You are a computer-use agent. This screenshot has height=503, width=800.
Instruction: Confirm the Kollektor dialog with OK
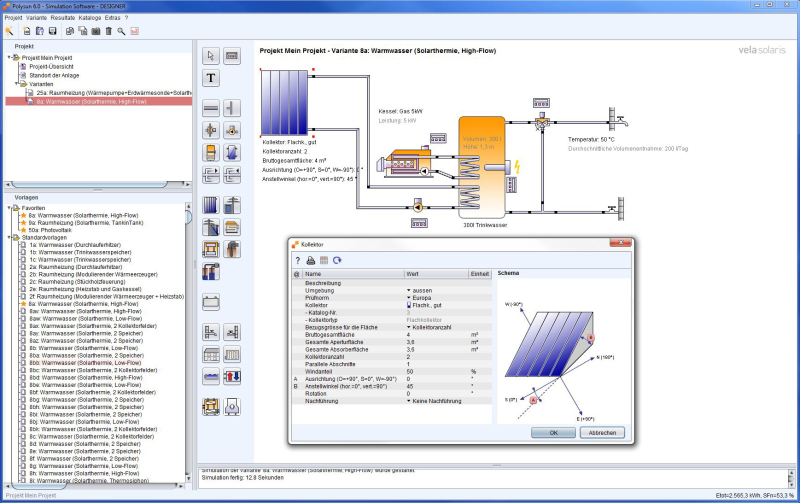coord(554,433)
